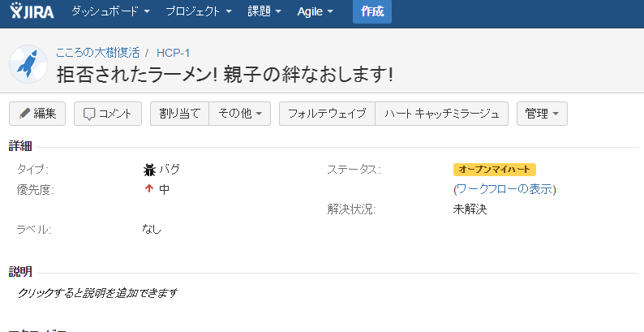This screenshot has height=332, width=644.
Task: Click the ステータス: field label
Action: [354, 170]
